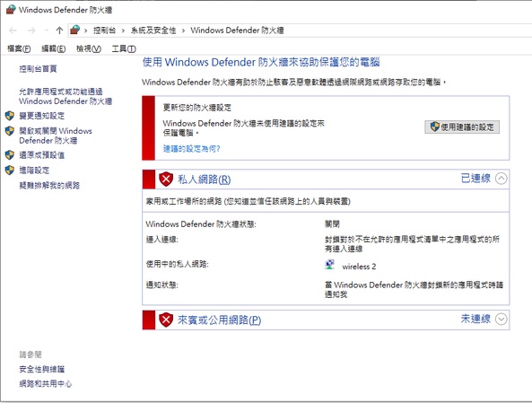532x403 pixels.
Task: Click 已連線 status on private network
Action: tap(475, 179)
